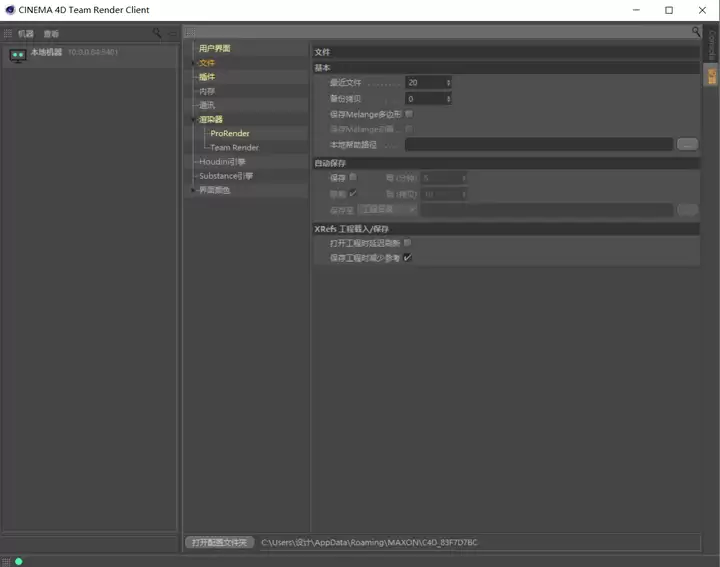Minimize the Team Render Client window
The width and height of the screenshot is (720, 567).
coord(636,10)
